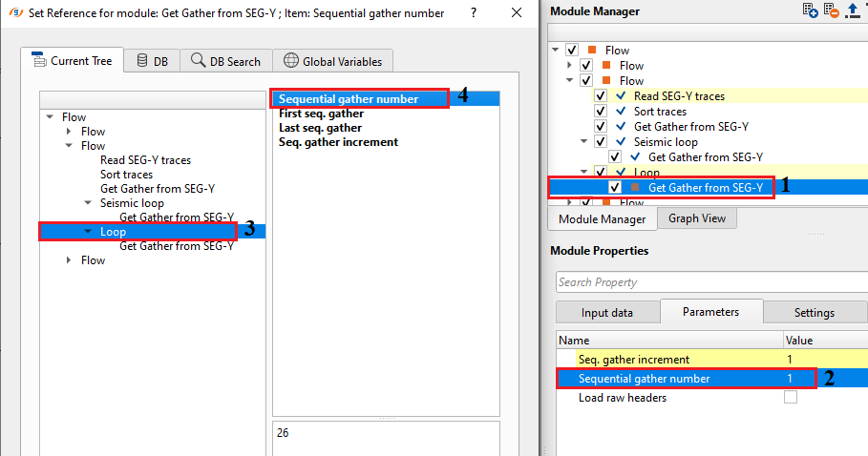This screenshot has width=868, height=456.
Task: Select the Loop row in the Current Tree
Action: tap(153, 232)
